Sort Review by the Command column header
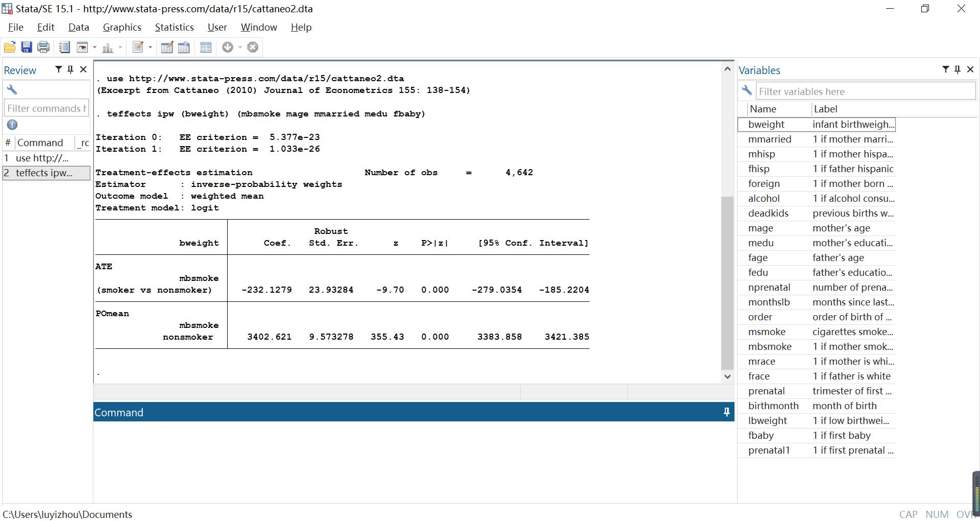Image resolution: width=980 pixels, height=521 pixels. (x=44, y=143)
